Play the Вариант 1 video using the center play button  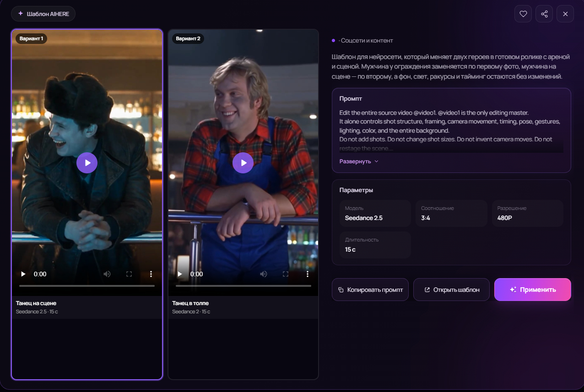click(87, 162)
